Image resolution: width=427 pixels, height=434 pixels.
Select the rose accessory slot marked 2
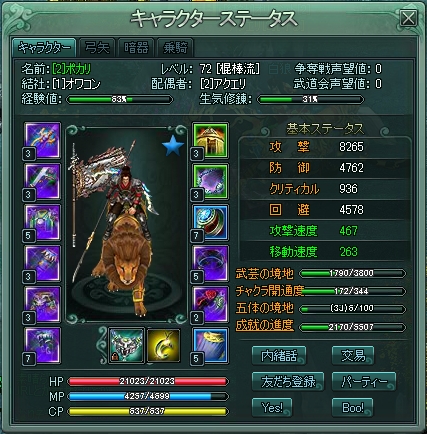click(210, 304)
